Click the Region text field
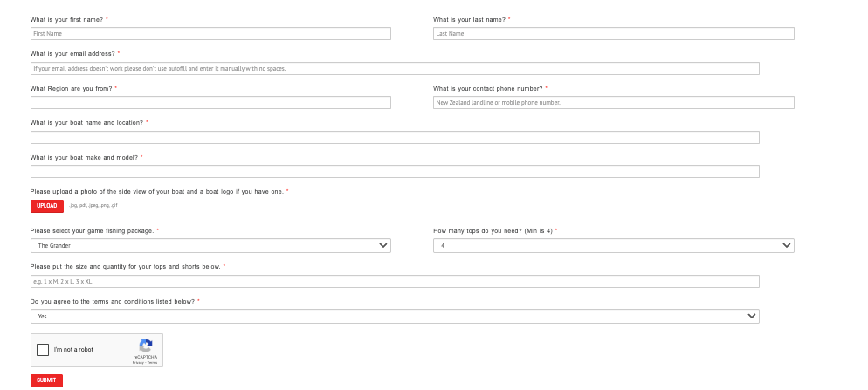This screenshot has height=390, width=868. click(x=210, y=103)
